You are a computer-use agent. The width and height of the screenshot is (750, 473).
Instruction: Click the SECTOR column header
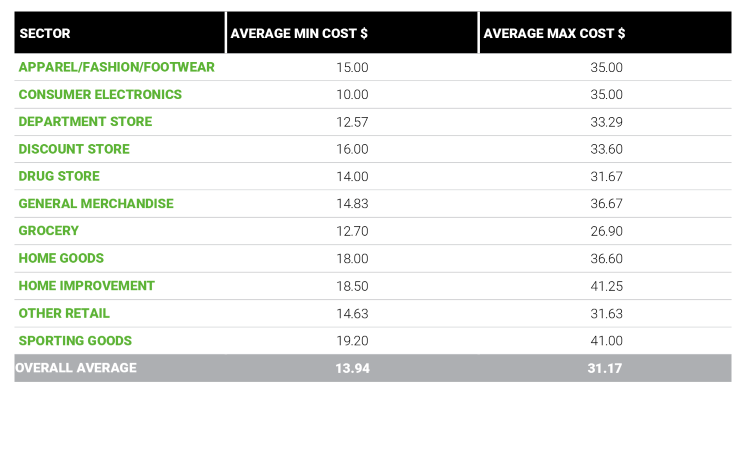pyautogui.click(x=45, y=33)
